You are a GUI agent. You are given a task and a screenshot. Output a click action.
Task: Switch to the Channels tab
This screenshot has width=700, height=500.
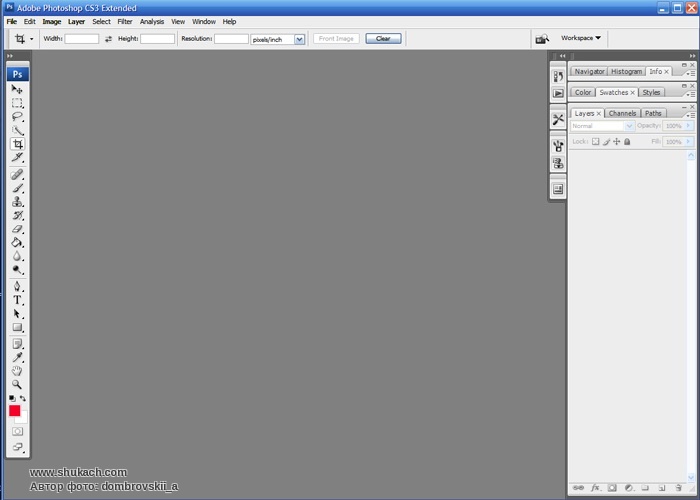click(622, 113)
